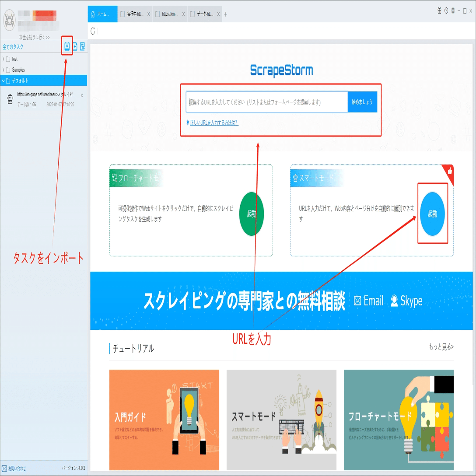Close the https://en- tab
This screenshot has height=476, width=476.
coord(183,14)
